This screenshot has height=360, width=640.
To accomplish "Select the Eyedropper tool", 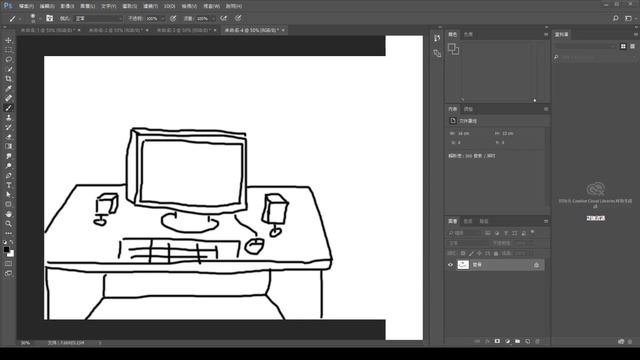I will 9,89.
